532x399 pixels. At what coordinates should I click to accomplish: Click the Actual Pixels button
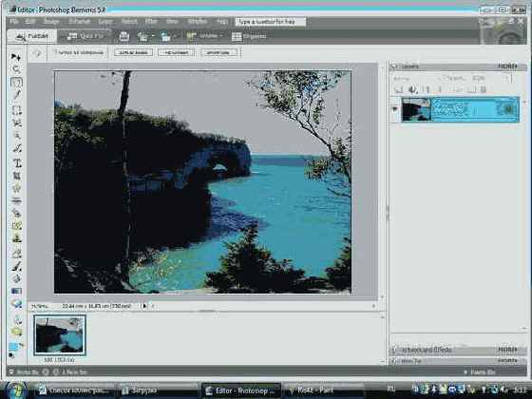133,52
